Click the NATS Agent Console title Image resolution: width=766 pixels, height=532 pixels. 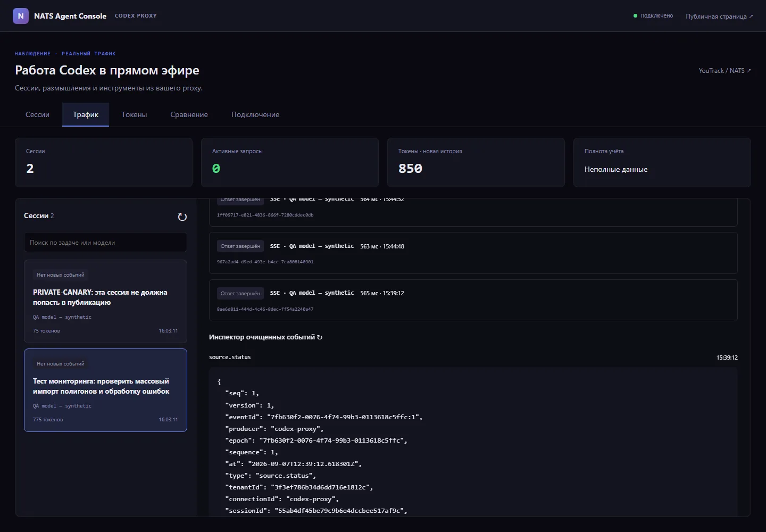pyautogui.click(x=70, y=16)
